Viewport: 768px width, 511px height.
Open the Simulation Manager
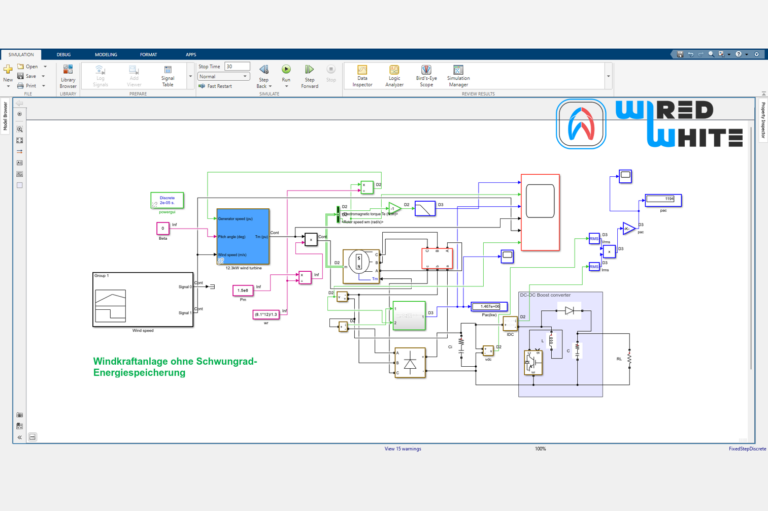(458, 76)
